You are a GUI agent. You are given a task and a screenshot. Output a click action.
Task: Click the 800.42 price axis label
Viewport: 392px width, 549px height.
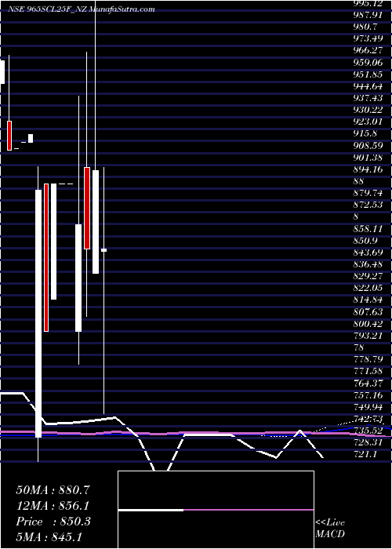tap(368, 324)
